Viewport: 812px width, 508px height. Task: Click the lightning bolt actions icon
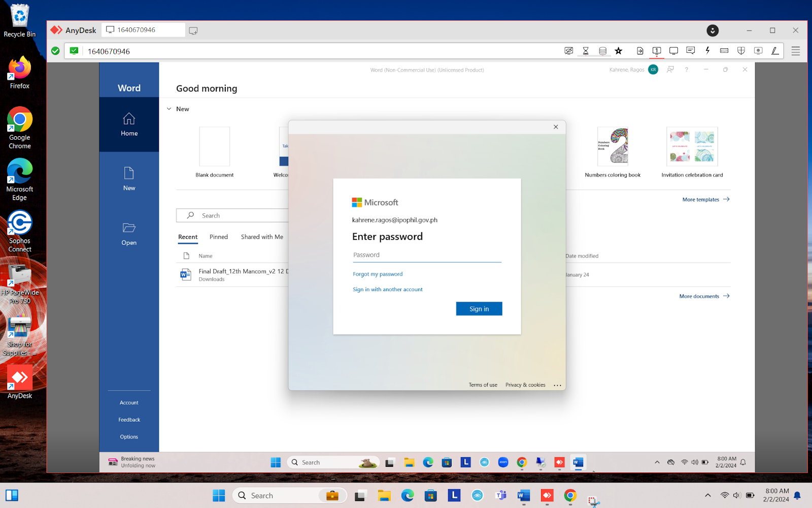pyautogui.click(x=707, y=51)
